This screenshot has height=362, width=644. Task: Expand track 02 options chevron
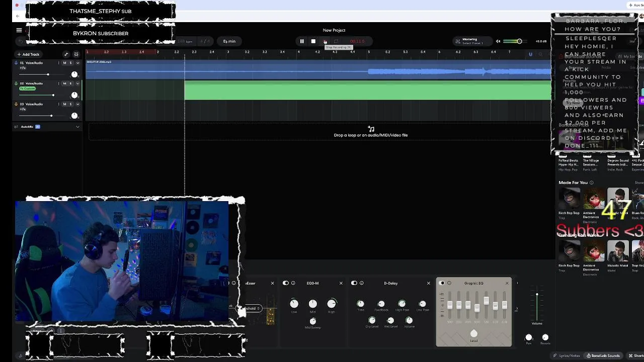click(x=77, y=83)
